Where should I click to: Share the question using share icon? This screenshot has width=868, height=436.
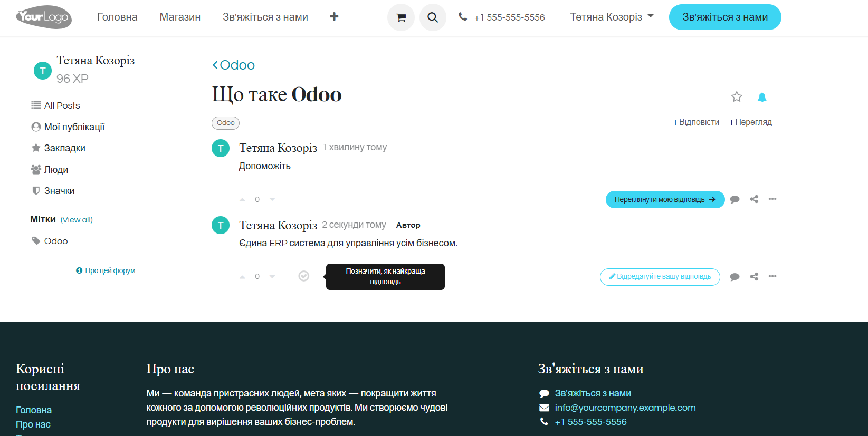point(754,199)
